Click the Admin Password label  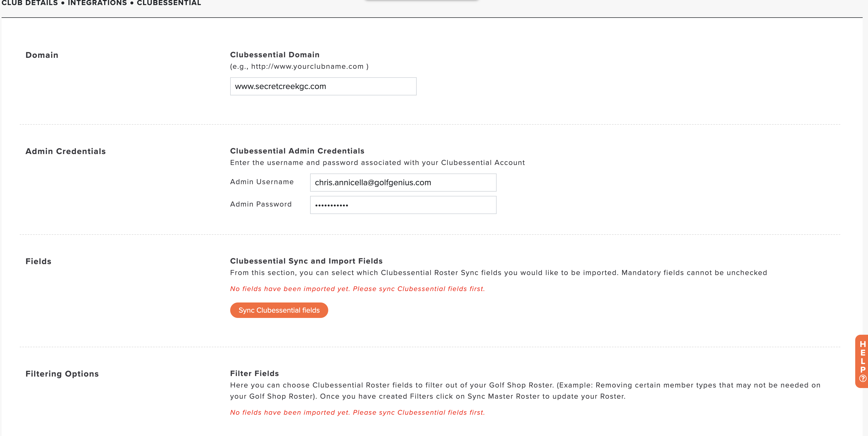pyautogui.click(x=261, y=204)
